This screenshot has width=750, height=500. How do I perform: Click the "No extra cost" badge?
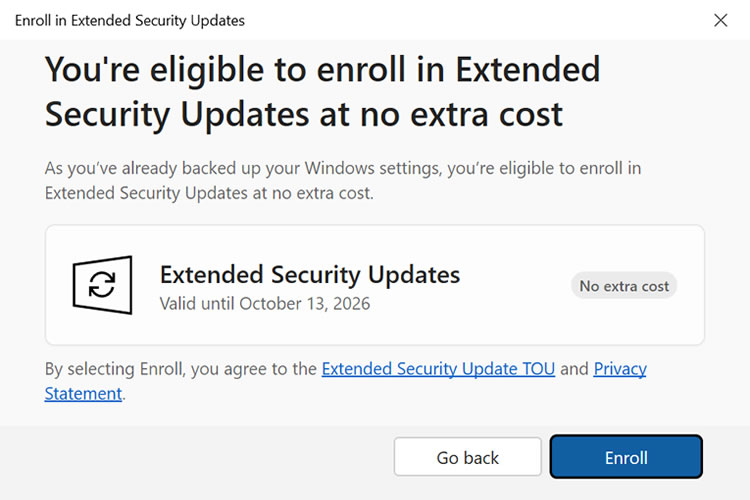[x=624, y=286]
